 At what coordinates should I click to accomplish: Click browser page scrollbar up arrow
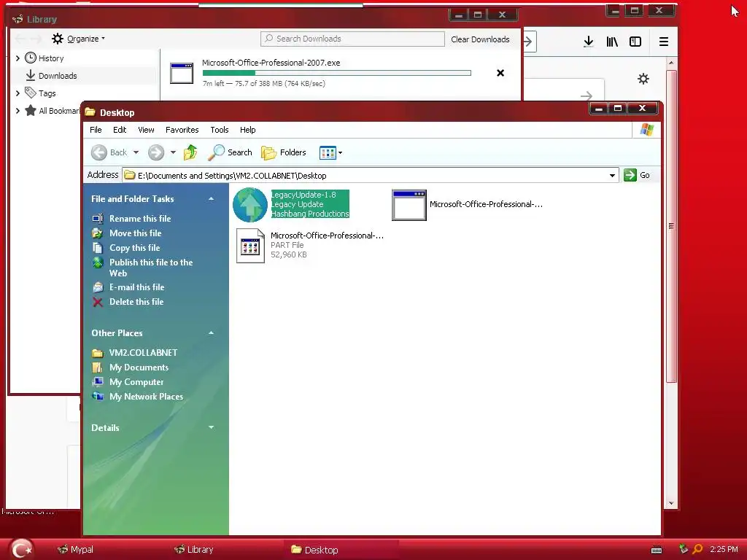point(671,63)
